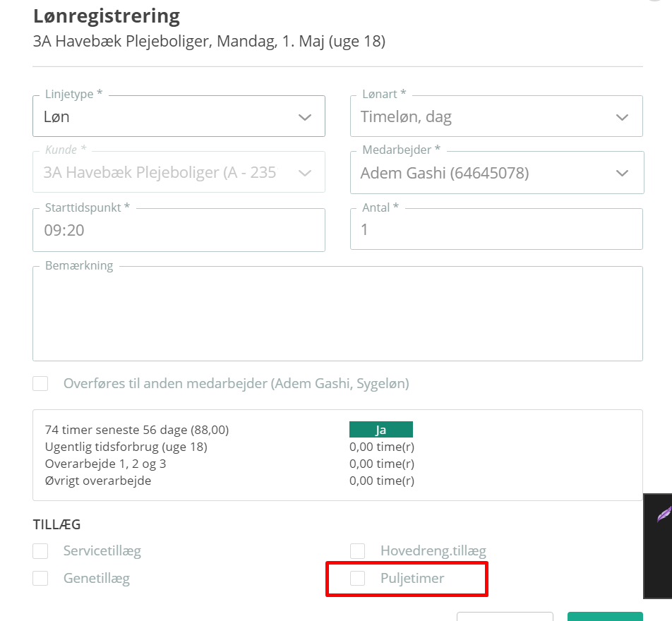672x621 pixels.
Task: Open the Medarbejder dropdown with Adem Gashi
Action: coord(497,172)
